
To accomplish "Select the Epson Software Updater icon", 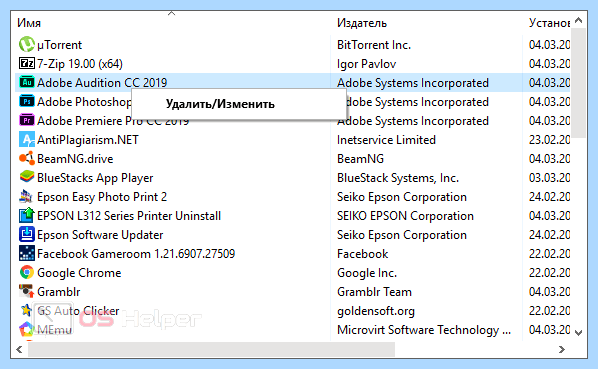I will pyautogui.click(x=27, y=234).
